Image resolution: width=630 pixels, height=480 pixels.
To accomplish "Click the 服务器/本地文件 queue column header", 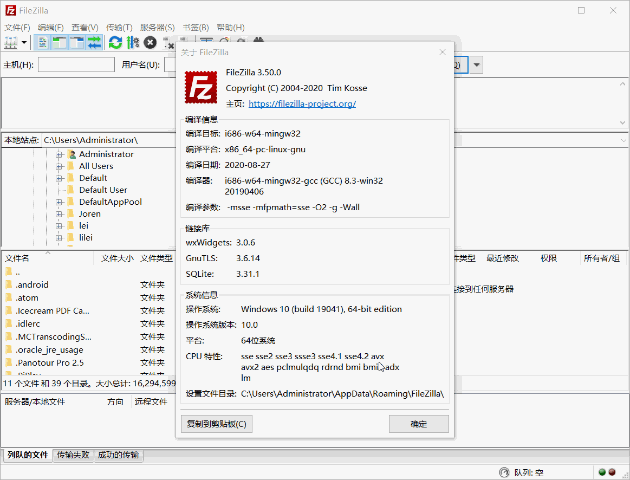I will click(x=35, y=402).
